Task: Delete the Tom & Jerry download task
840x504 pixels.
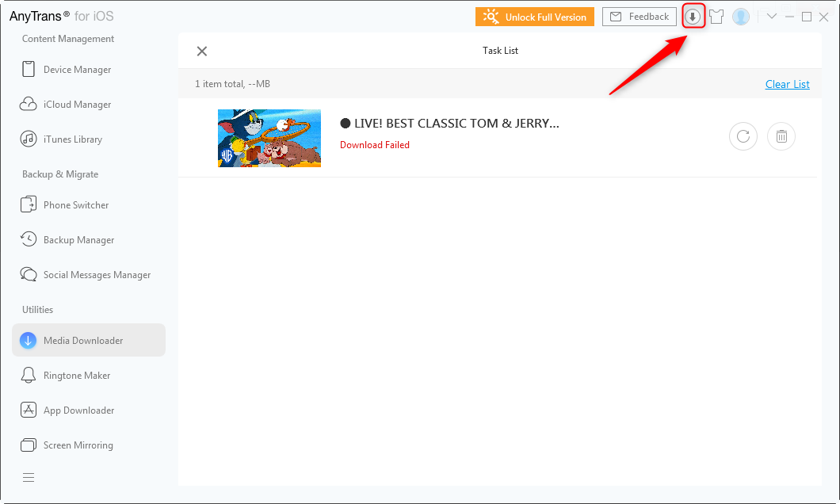Action: tap(781, 136)
